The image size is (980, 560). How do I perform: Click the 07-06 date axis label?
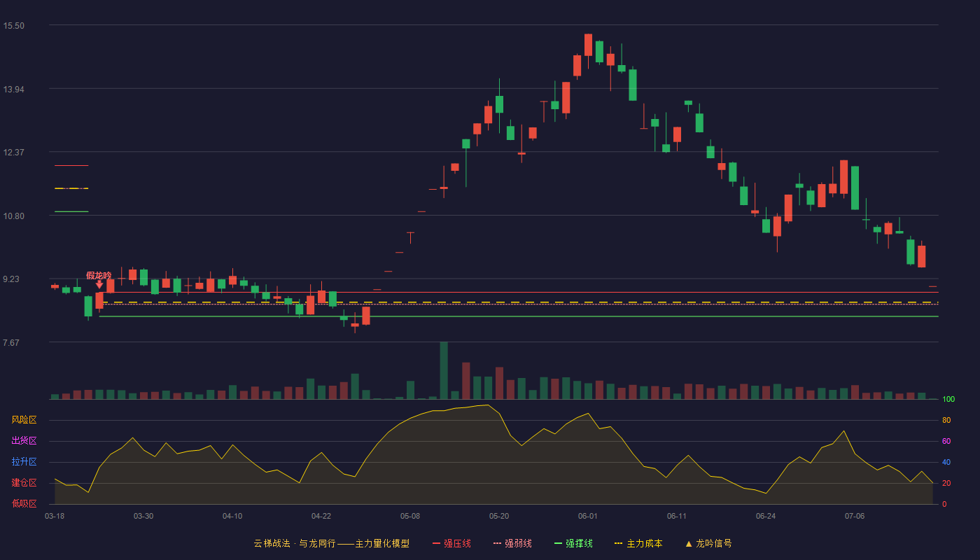(x=855, y=516)
